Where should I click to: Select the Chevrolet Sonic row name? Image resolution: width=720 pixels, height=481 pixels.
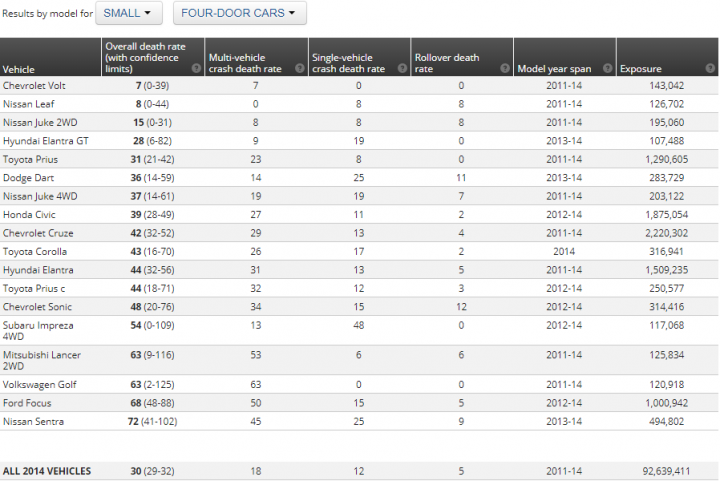(x=37, y=307)
